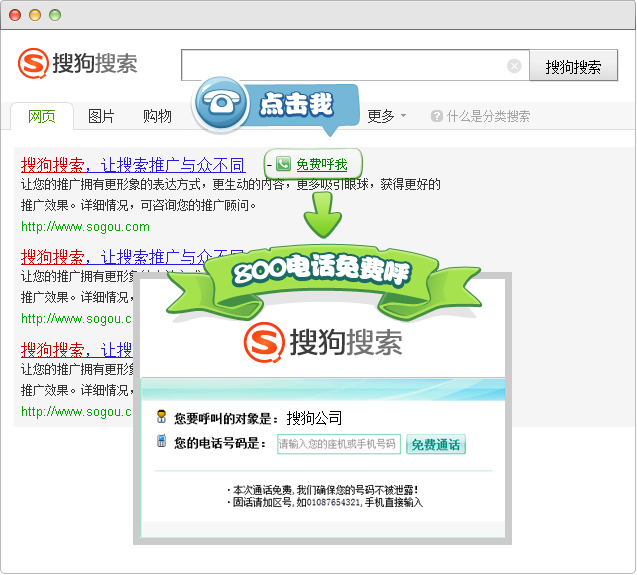Image resolution: width=637 pixels, height=575 pixels.
Task: Click the green phone icon beside 免费呼我
Action: tap(283, 164)
